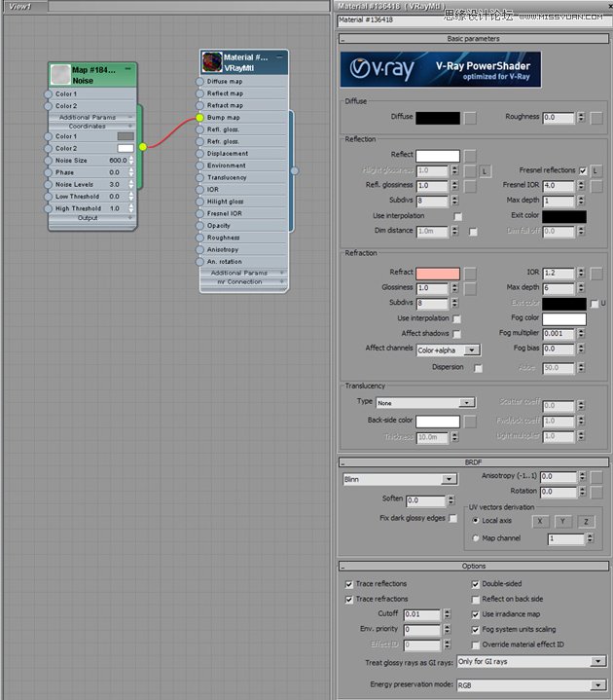Screen dimensions: 613x700
Task: Open Energy preservation mode dropdown
Action: pyautogui.click(x=532, y=684)
